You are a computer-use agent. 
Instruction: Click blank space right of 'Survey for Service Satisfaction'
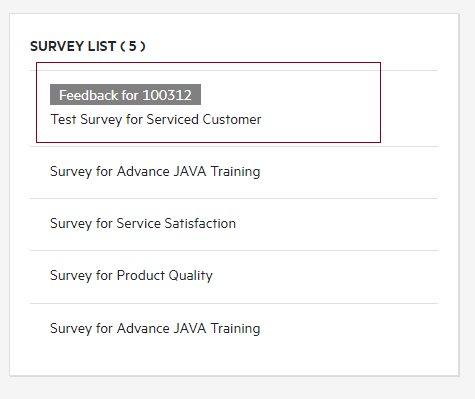[337, 224]
